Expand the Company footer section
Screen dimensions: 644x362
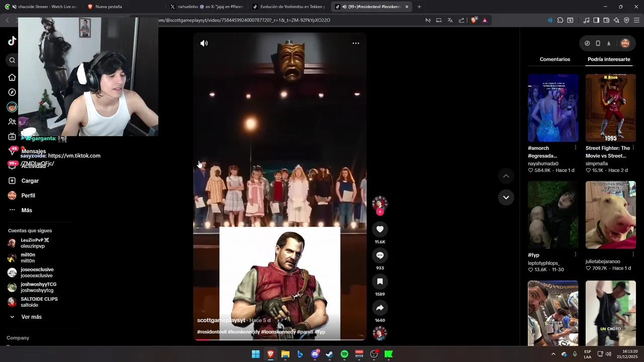click(x=18, y=338)
